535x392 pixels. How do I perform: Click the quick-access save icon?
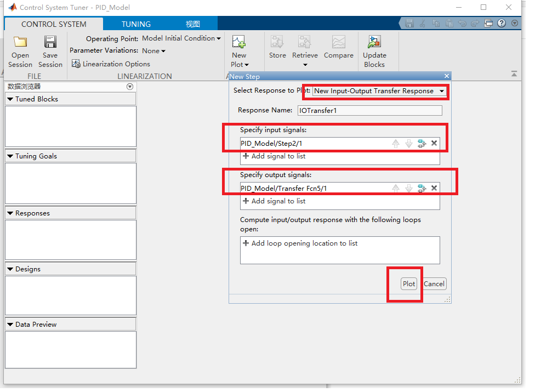click(409, 23)
